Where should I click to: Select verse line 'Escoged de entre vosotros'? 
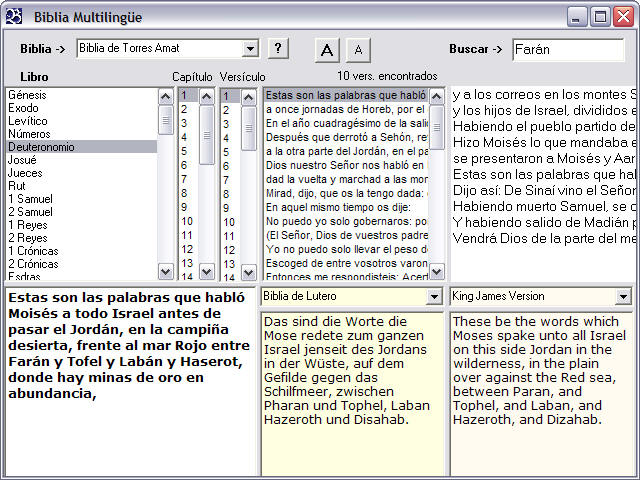[x=346, y=263]
